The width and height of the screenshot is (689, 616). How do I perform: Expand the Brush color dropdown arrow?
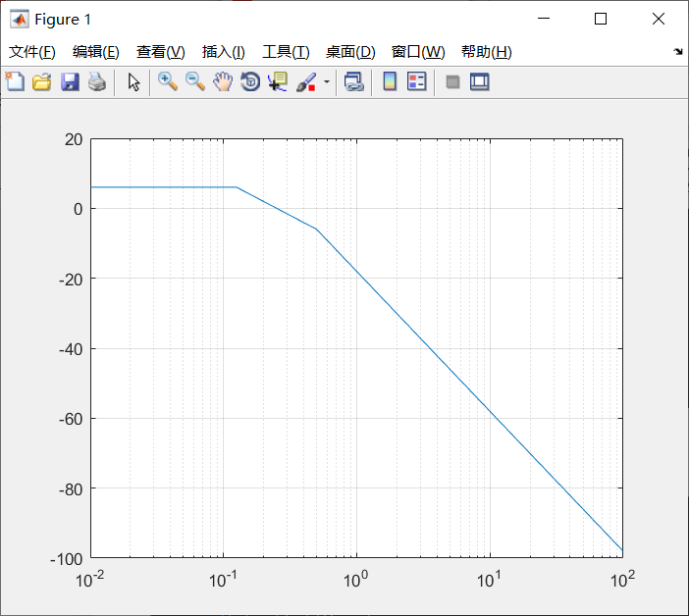tap(327, 81)
